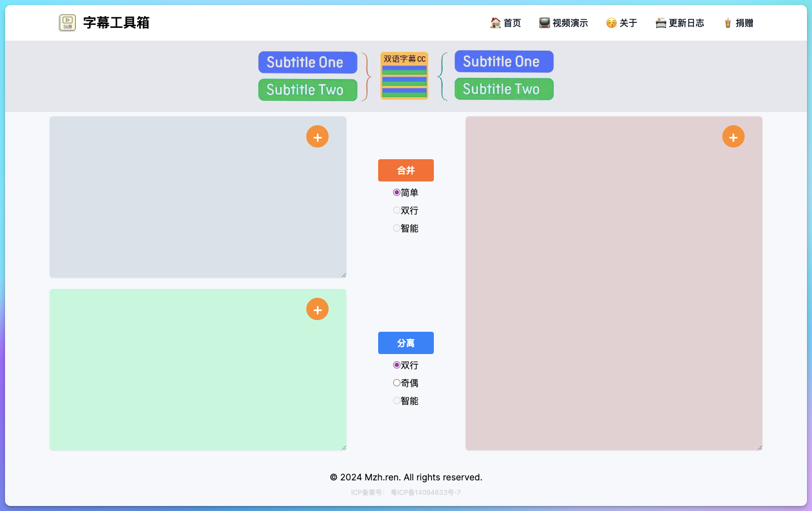Viewport: 812px width, 511px height.
Task: Select the 奇偶 split mode
Action: 397,382
